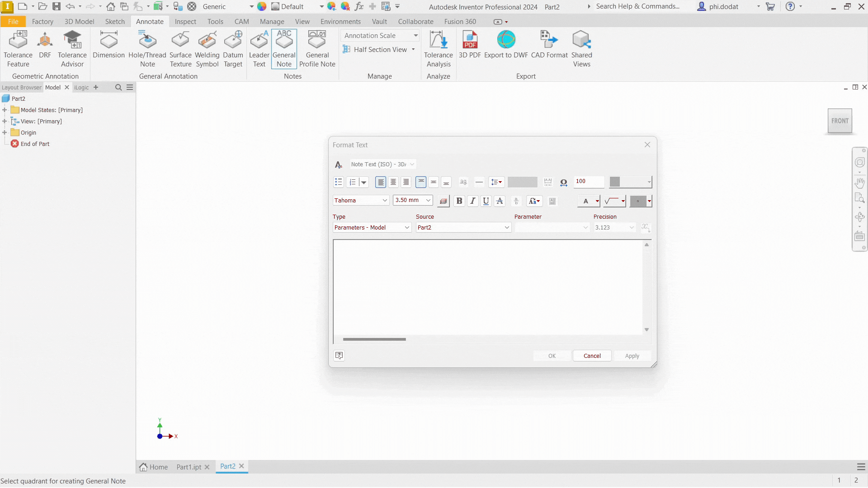Toggle Underline text formatting
Image resolution: width=868 pixels, height=488 pixels.
click(x=486, y=201)
